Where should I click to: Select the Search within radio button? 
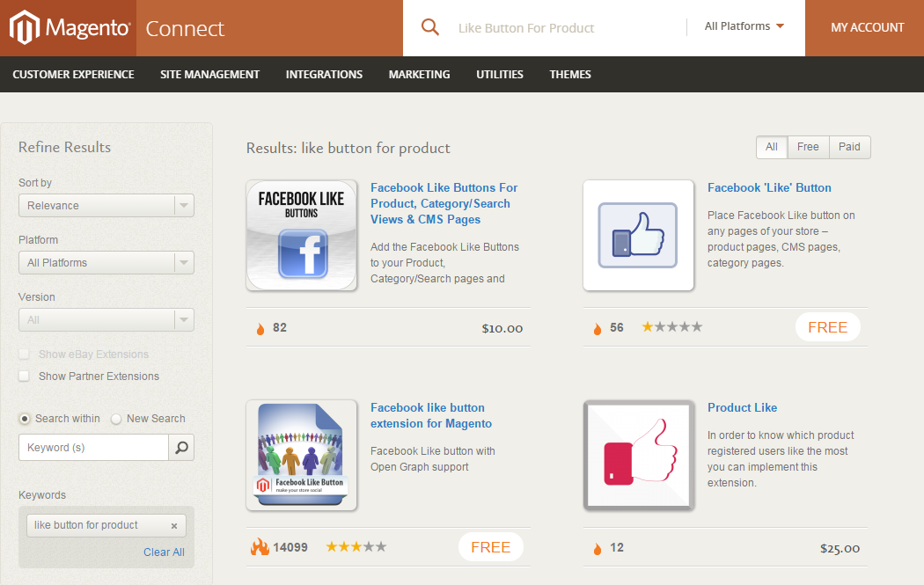(24, 419)
